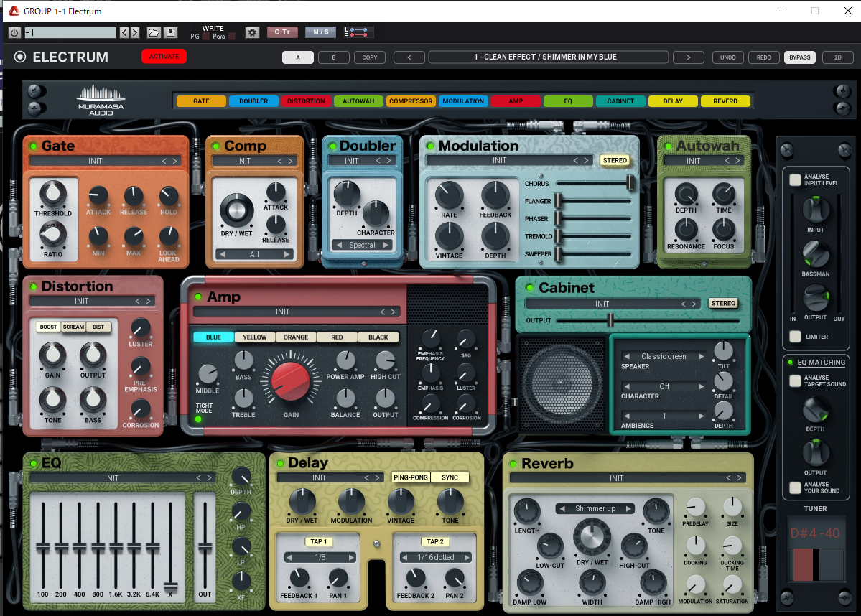Enable Analyse Target Sound checkbox

[795, 381]
